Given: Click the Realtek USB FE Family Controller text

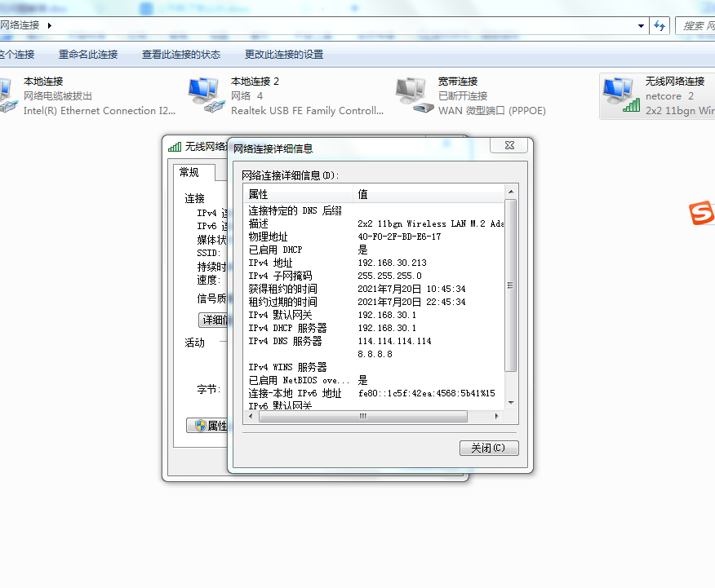Looking at the screenshot, I should point(308,111).
